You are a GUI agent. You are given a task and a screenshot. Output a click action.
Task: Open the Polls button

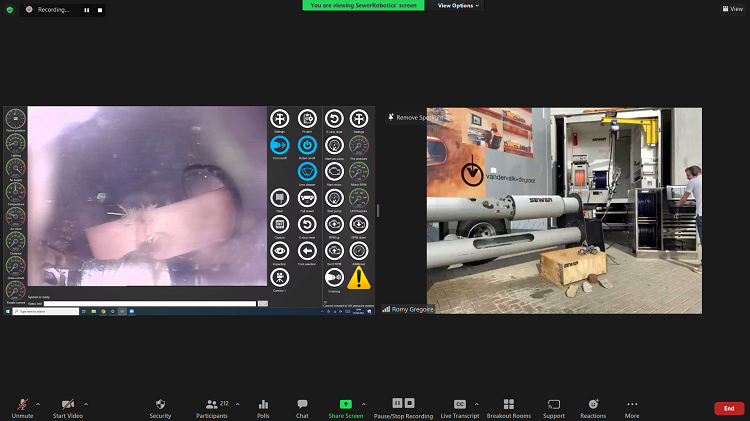[x=263, y=409]
